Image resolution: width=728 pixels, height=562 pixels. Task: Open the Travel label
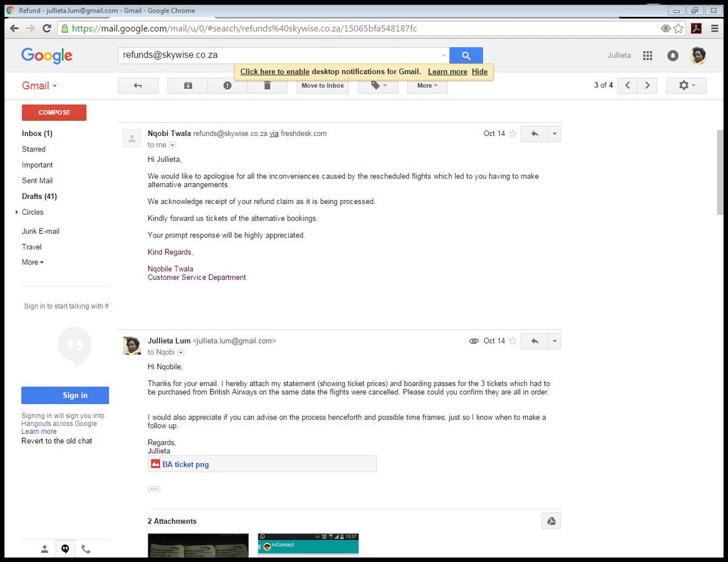point(32,247)
